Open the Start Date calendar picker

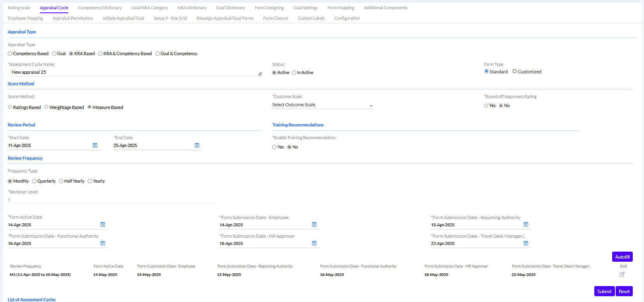point(95,145)
